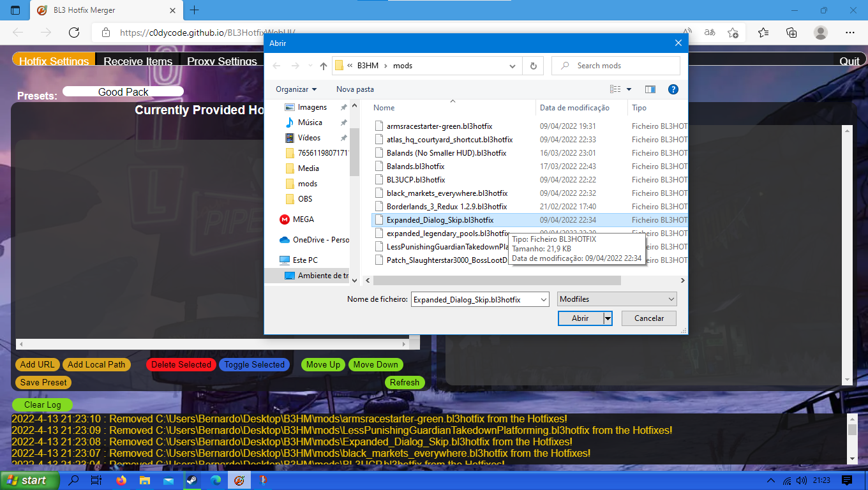Screen dimensions: 868x490
Task: Click Nova pasta in the dialog toolbar
Action: coord(355,89)
